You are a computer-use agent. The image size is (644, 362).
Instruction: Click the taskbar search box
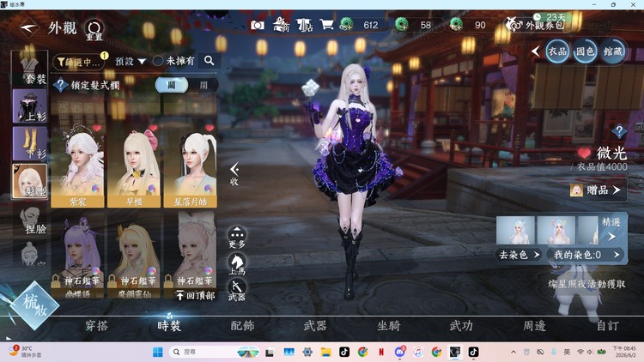pyautogui.click(x=214, y=352)
